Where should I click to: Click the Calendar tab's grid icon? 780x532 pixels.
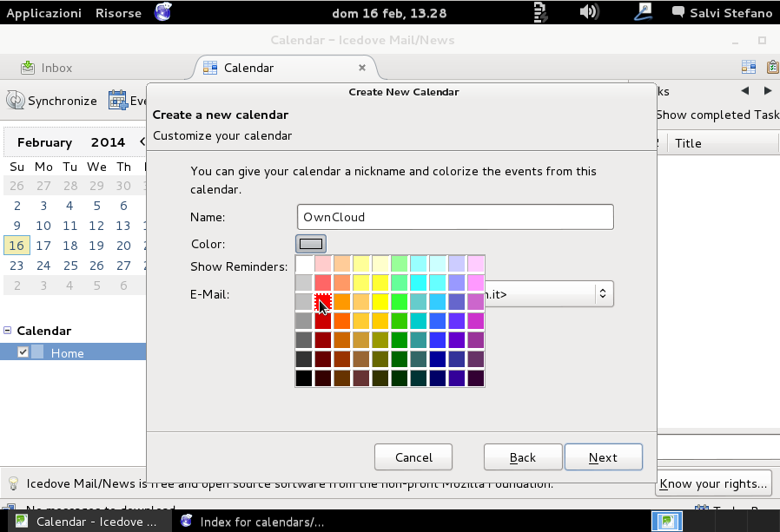click(208, 67)
